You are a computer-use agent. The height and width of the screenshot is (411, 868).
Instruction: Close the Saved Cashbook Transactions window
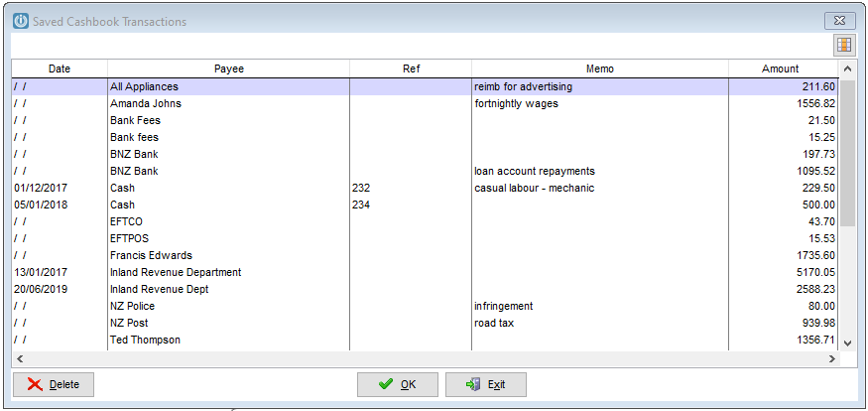coord(840,21)
